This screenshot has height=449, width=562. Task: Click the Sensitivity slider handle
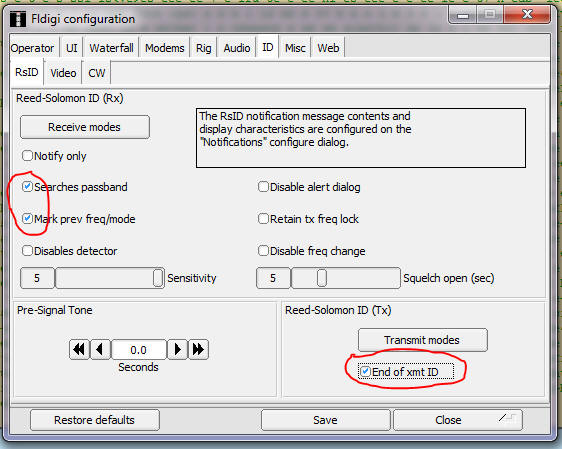coord(158,278)
